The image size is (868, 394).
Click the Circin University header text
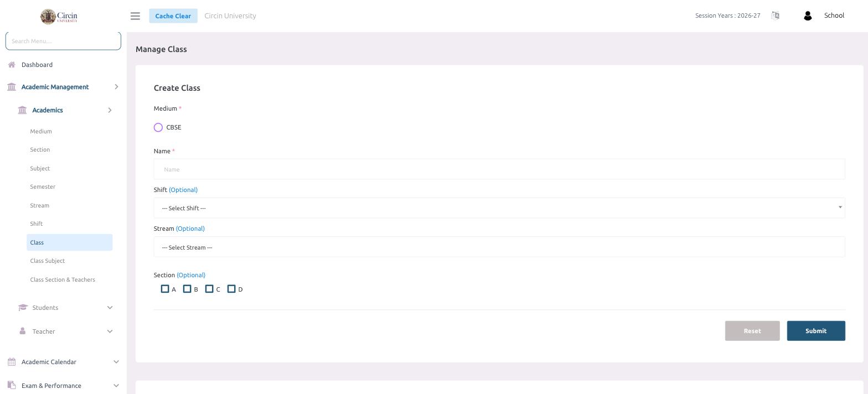click(230, 15)
